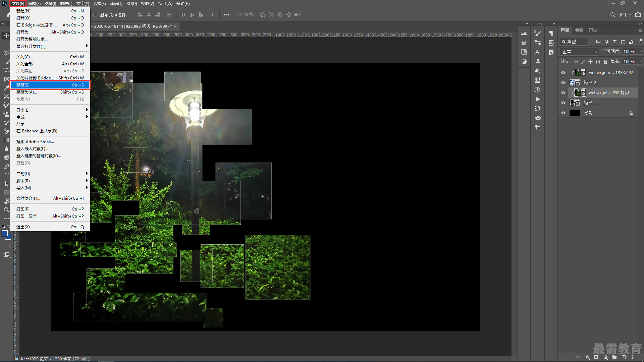Viewport: 644px width, 362px height.
Task: Select the Rectangular Marquee tool
Action: click(x=6, y=44)
